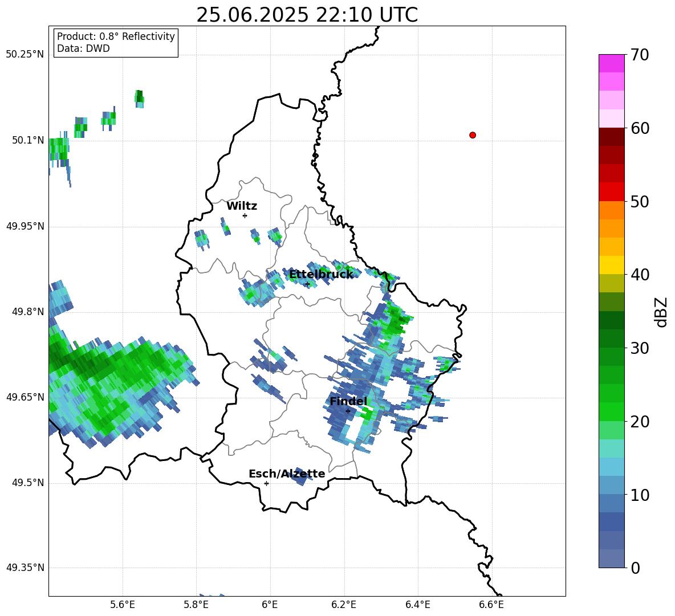The image size is (675, 616).
Task: Click the Wiltz city label
Action: point(242,206)
